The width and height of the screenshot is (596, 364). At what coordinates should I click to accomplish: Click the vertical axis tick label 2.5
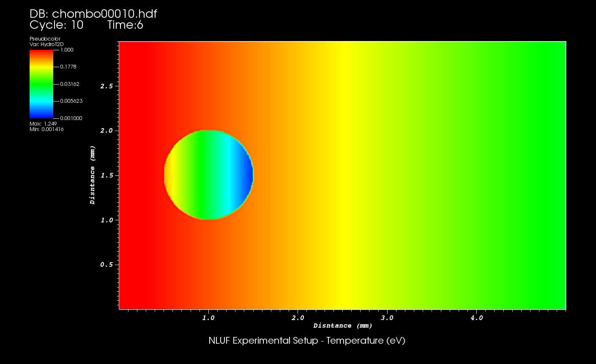click(x=107, y=86)
